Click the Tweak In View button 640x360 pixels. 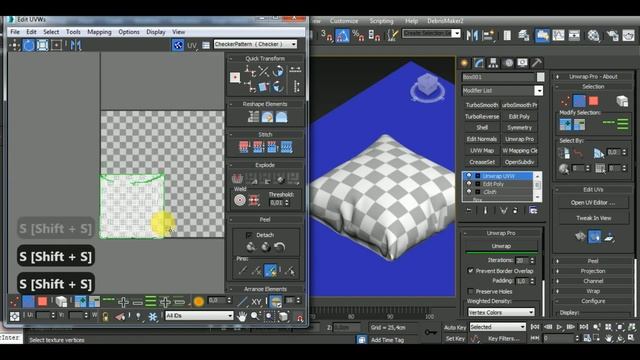tap(593, 218)
